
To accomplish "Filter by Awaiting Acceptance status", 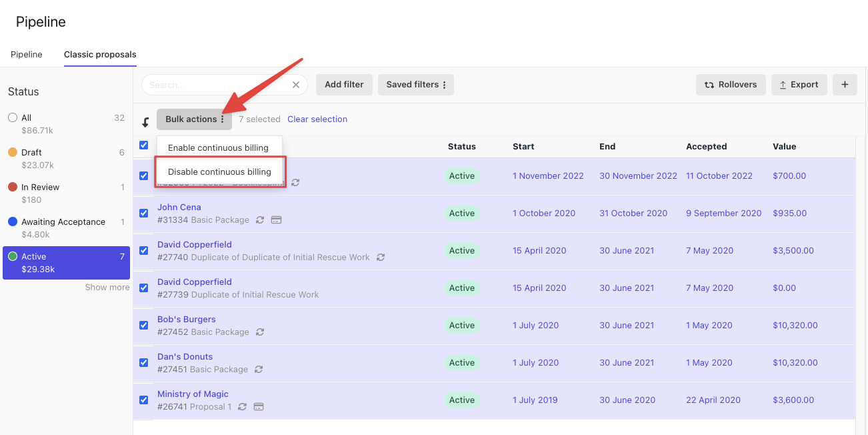I will point(67,228).
